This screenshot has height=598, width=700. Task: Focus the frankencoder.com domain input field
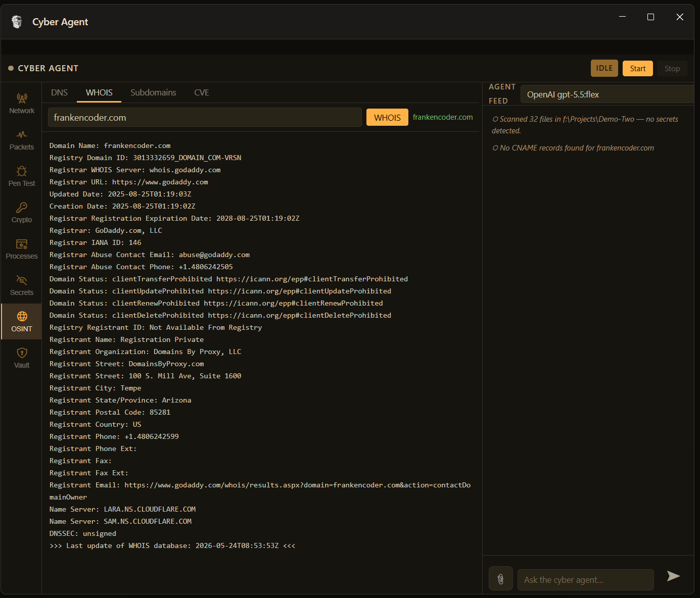coord(205,117)
